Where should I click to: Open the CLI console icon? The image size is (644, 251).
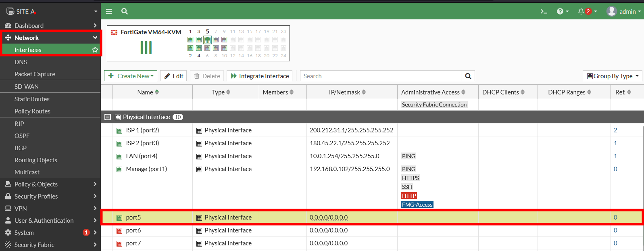[x=544, y=11]
